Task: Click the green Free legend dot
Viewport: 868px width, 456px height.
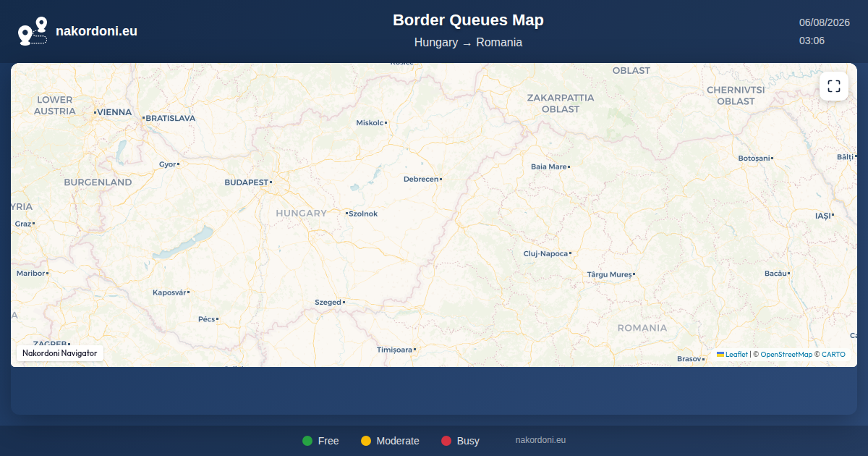Action: pyautogui.click(x=307, y=441)
